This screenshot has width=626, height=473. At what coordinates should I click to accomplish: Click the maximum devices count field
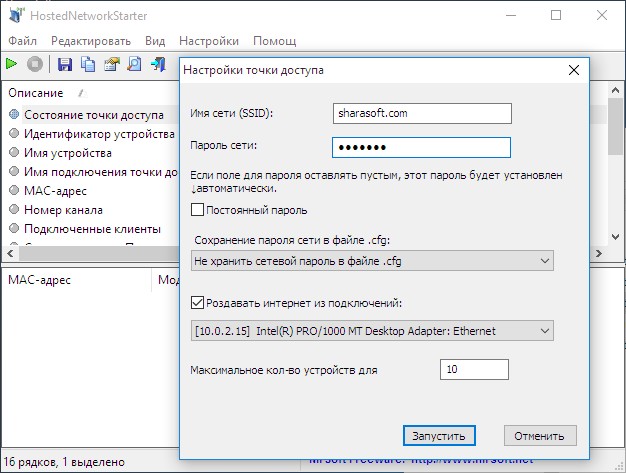pos(474,369)
